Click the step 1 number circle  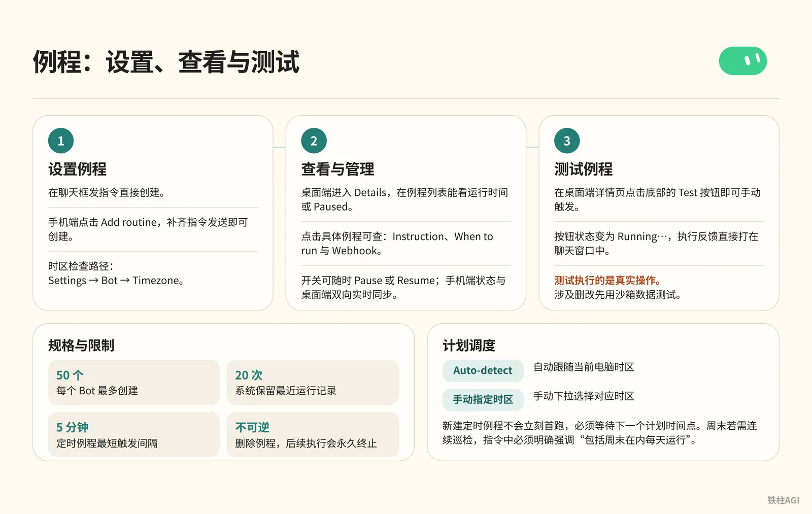(61, 141)
